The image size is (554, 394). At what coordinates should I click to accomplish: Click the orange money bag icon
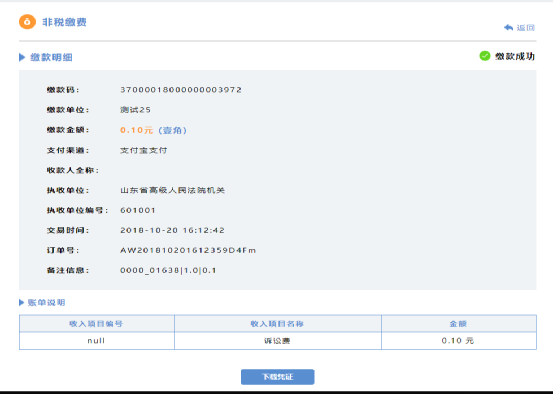pos(27,22)
